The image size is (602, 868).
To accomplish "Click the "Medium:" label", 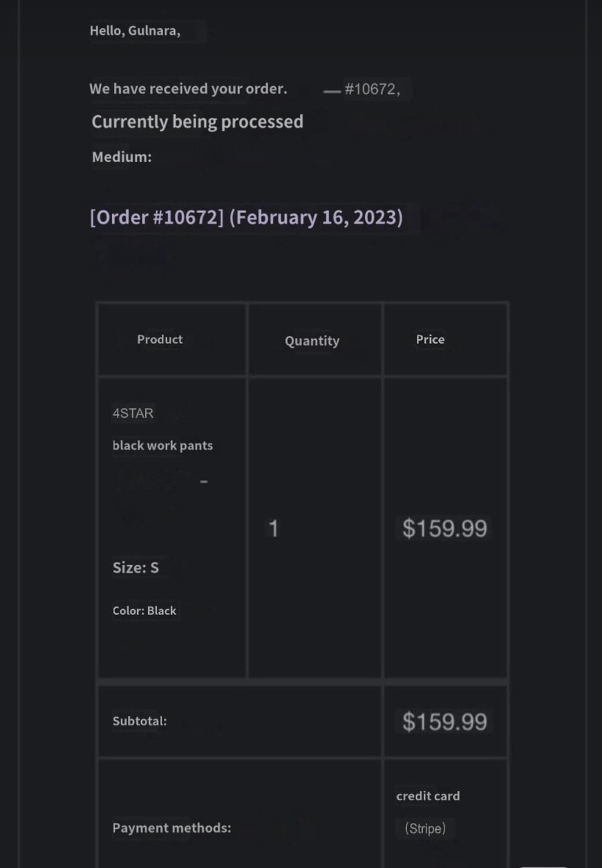I will tap(122, 157).
